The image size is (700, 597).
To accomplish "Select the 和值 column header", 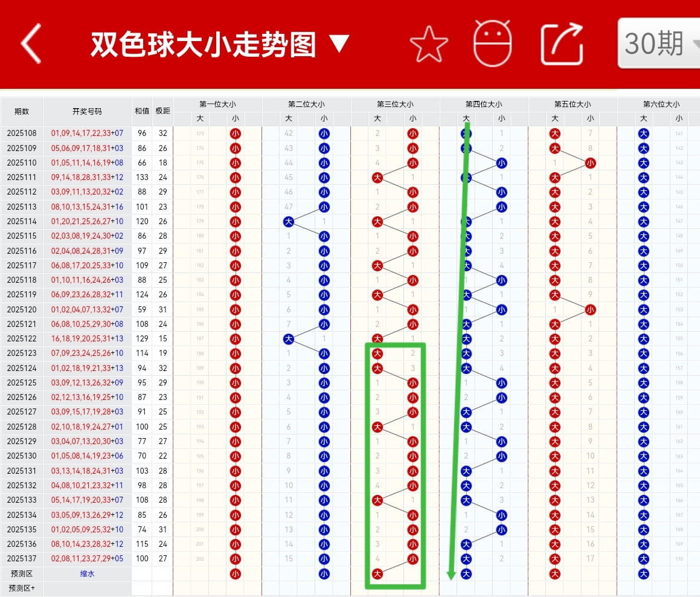I will coord(142,111).
